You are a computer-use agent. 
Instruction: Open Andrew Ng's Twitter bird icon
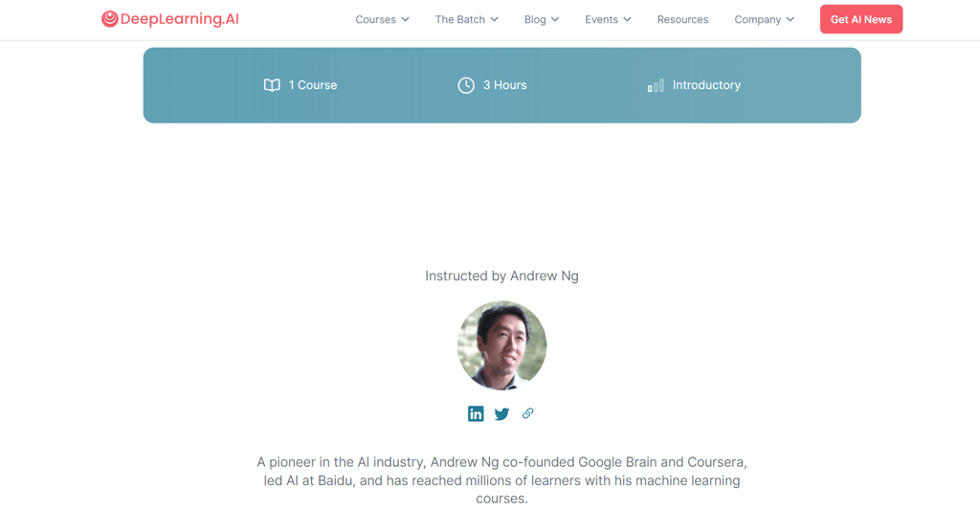click(501, 414)
